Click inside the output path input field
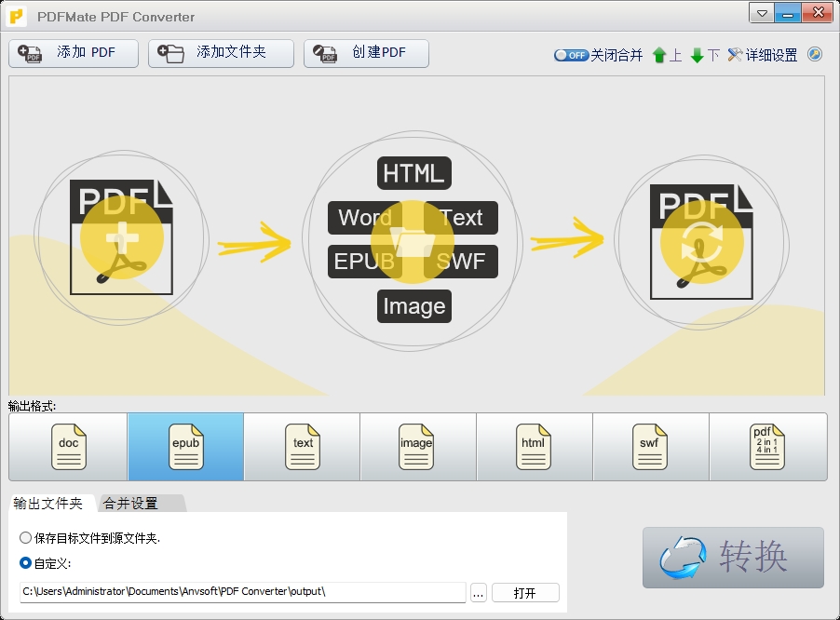 click(242, 593)
